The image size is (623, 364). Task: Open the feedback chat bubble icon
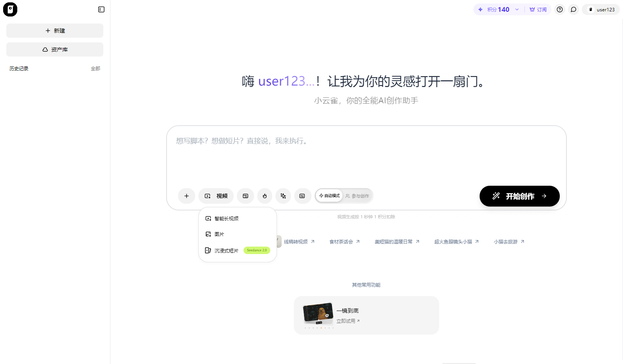[x=574, y=9]
